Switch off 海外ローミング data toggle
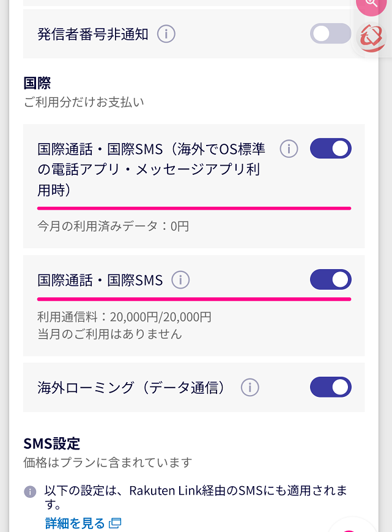The height and width of the screenshot is (532, 392). (x=330, y=387)
